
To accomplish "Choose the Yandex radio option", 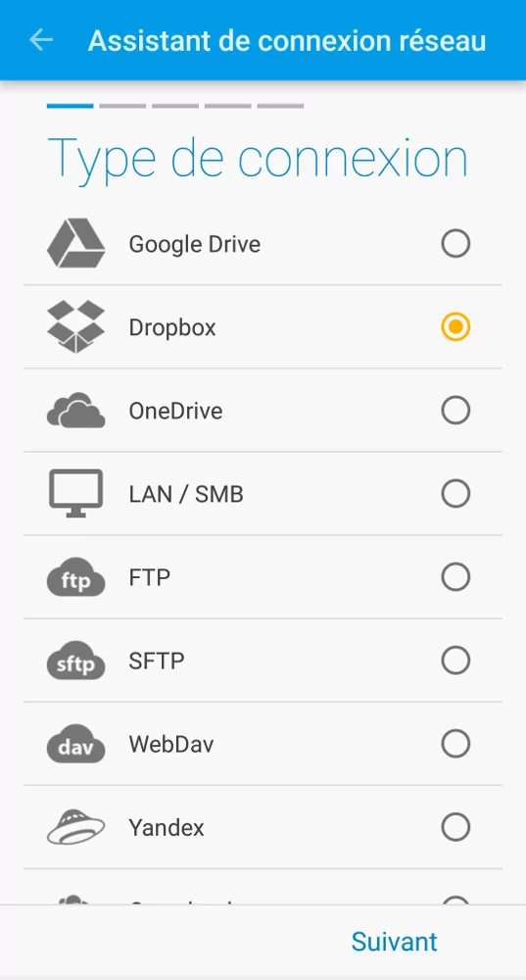I will tap(455, 827).
